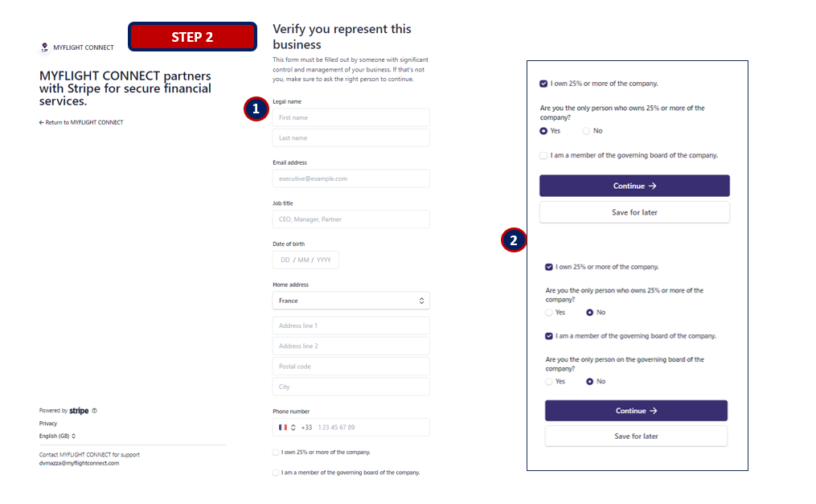
Task: Expand the phone country code selector arrows
Action: click(x=293, y=427)
